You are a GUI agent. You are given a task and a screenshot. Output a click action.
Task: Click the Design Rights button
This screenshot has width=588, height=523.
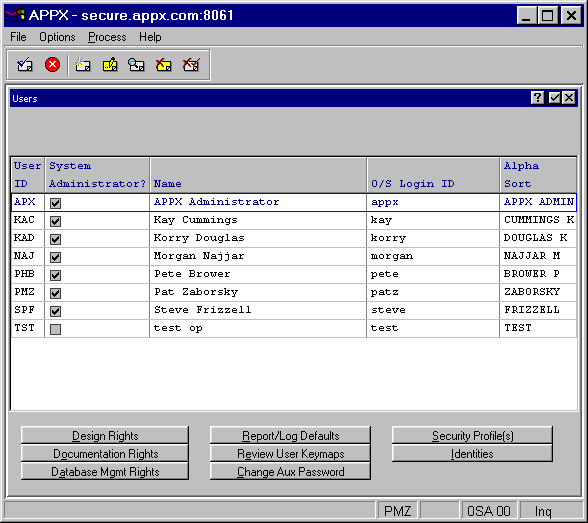105,435
